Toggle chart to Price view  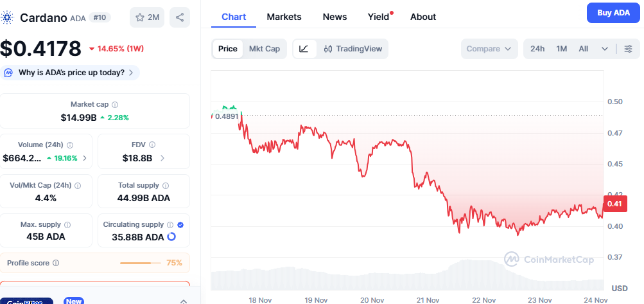coord(228,48)
